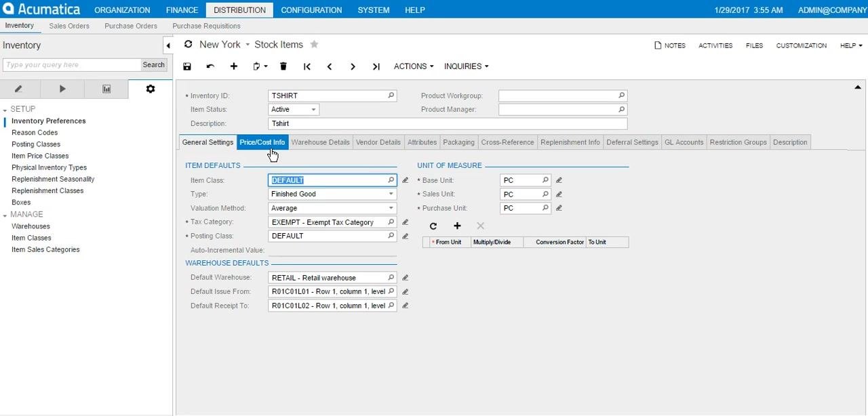Screen dimensions: 868x416
Task: Click the Undo cancel arrow icon
Action: pyautogui.click(x=210, y=66)
